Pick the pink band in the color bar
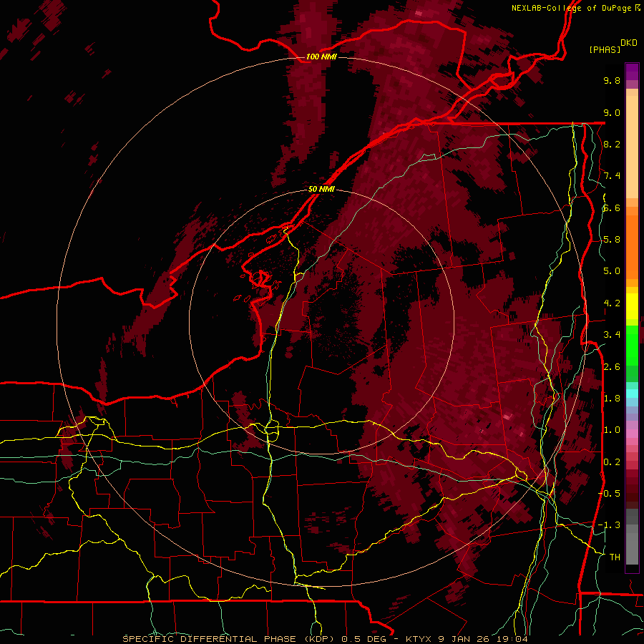This screenshot has height=644, width=644. click(x=632, y=434)
